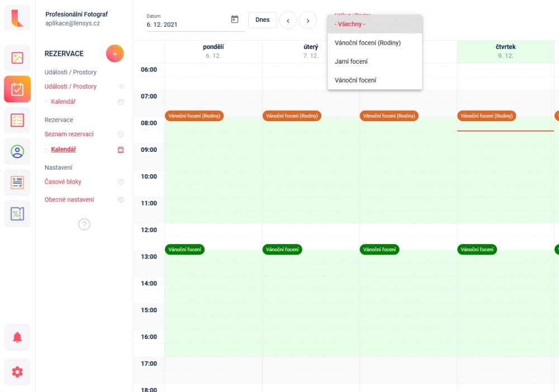The height and width of the screenshot is (392, 559).
Task: Open the user profile sidebar icon
Action: pyautogui.click(x=17, y=152)
